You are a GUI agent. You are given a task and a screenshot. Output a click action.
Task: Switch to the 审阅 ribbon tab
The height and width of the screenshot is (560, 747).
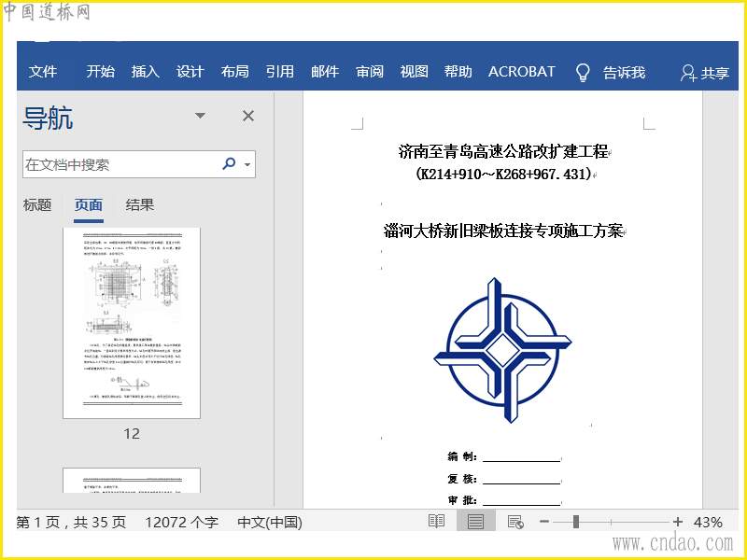370,72
